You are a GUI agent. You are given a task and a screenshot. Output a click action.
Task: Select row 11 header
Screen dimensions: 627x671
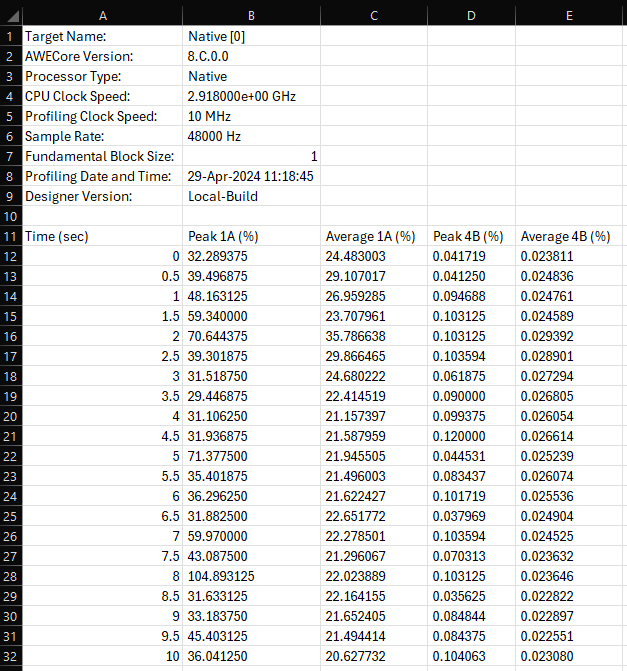pyautogui.click(x=10, y=236)
